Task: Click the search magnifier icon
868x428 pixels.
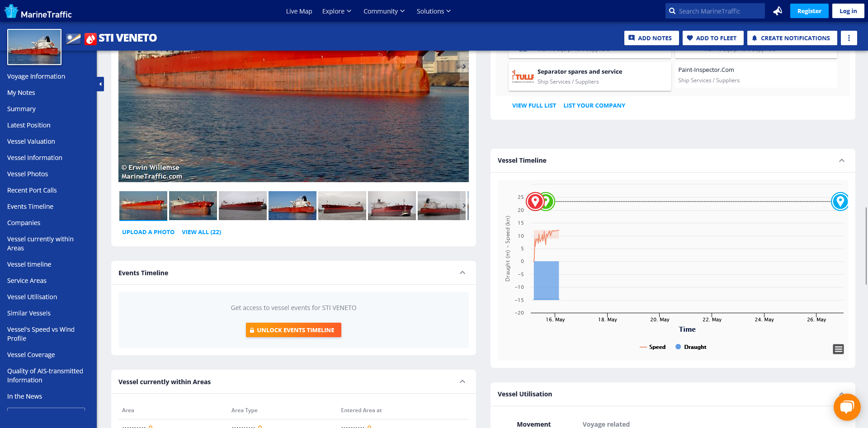Action: [672, 11]
